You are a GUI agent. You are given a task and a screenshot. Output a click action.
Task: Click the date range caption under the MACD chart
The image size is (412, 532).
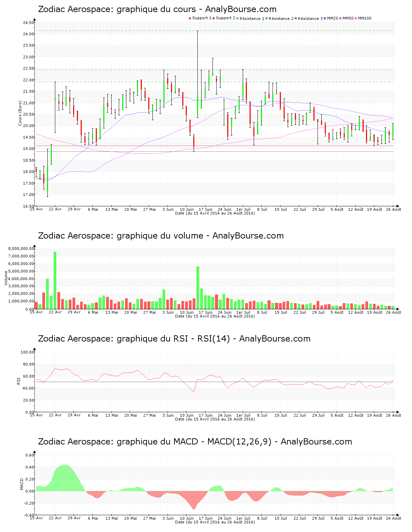pyautogui.click(x=215, y=522)
